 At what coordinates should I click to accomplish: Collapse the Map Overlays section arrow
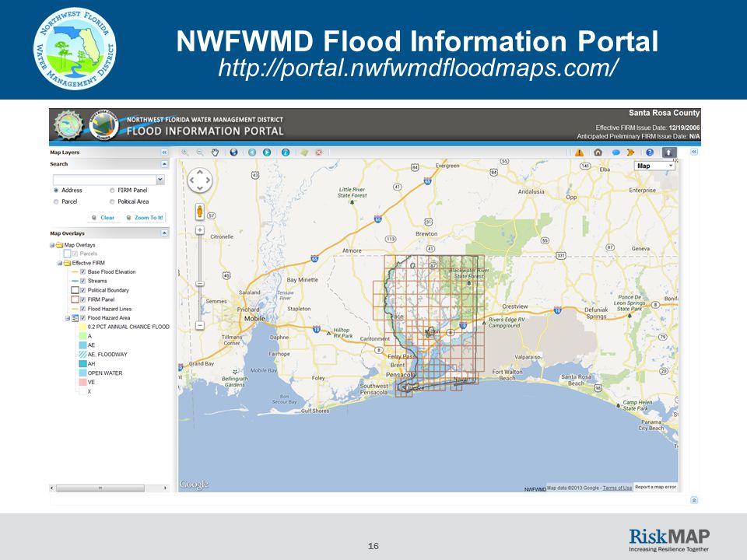164,233
